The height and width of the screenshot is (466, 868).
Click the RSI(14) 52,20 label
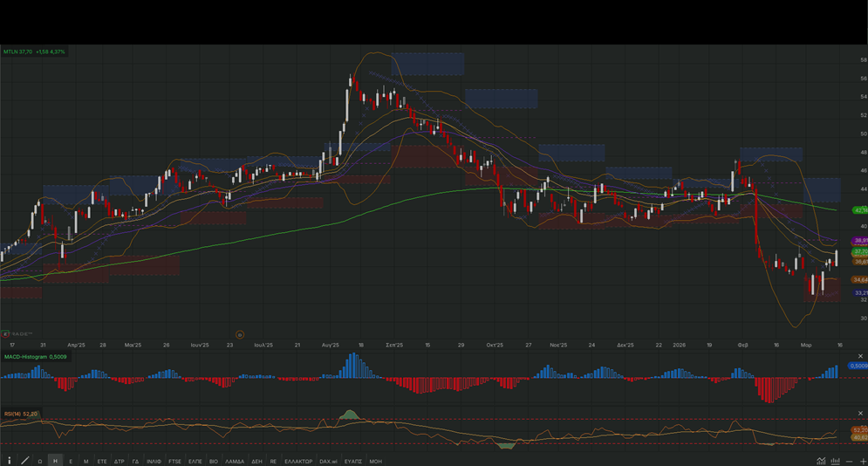pyautogui.click(x=21, y=414)
